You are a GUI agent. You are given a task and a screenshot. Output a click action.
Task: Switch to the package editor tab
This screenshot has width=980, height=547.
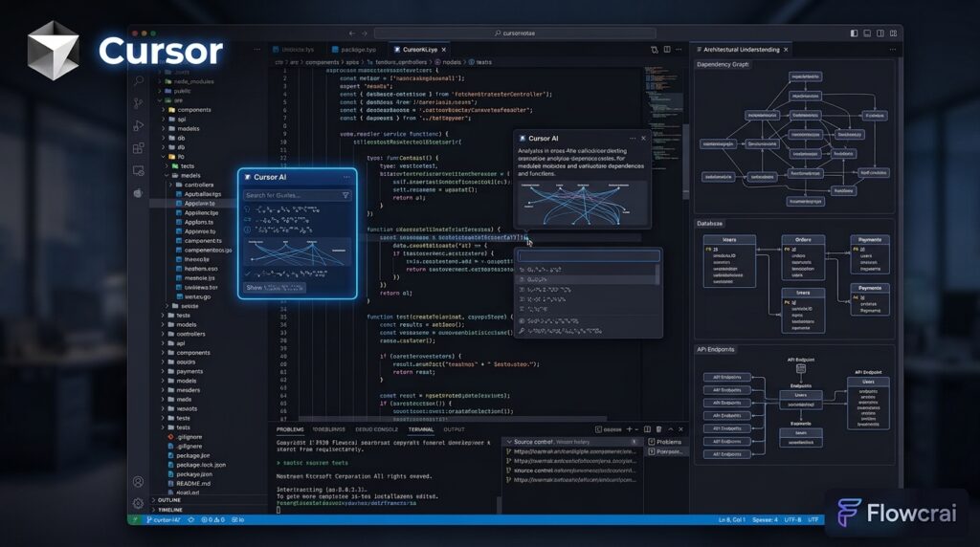click(x=354, y=50)
